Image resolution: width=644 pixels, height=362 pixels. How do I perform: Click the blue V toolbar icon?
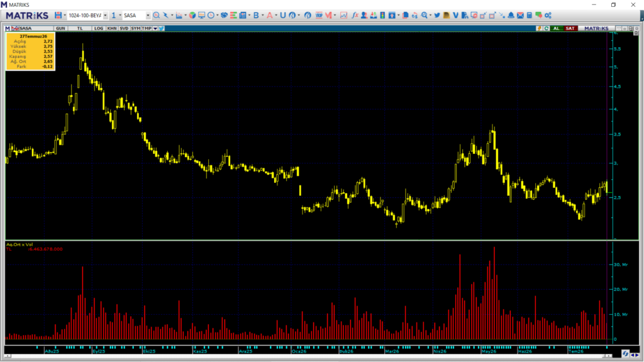coord(455,15)
